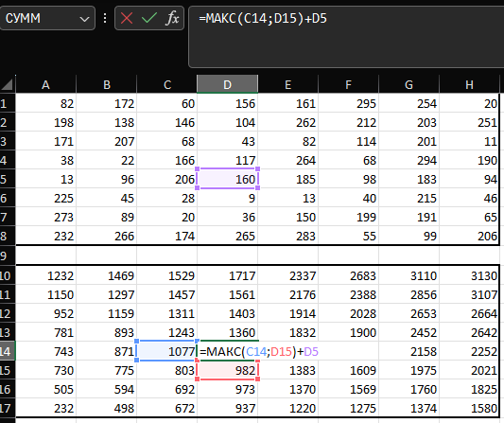Select column H header
This screenshot has width=504, height=423.
469,84
